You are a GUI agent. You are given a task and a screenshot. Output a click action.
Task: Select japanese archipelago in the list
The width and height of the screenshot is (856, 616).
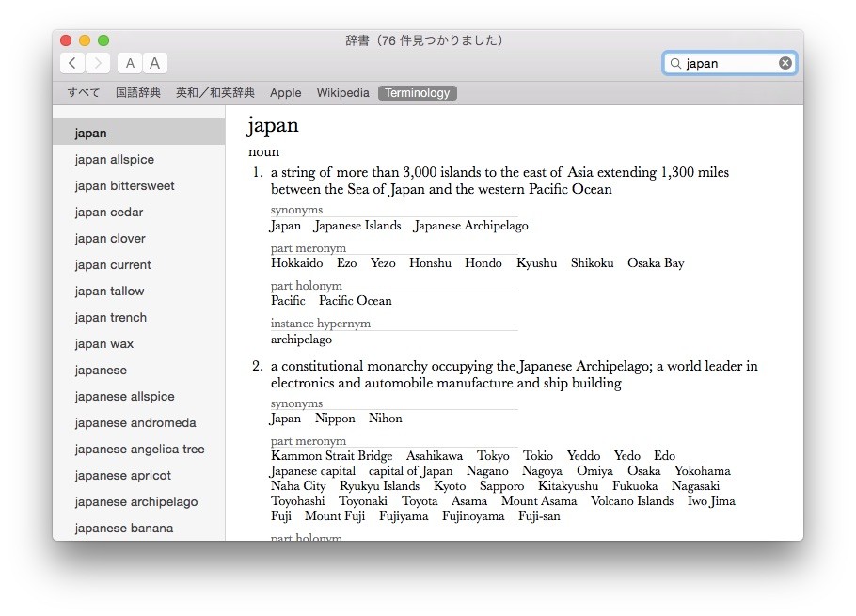(138, 501)
